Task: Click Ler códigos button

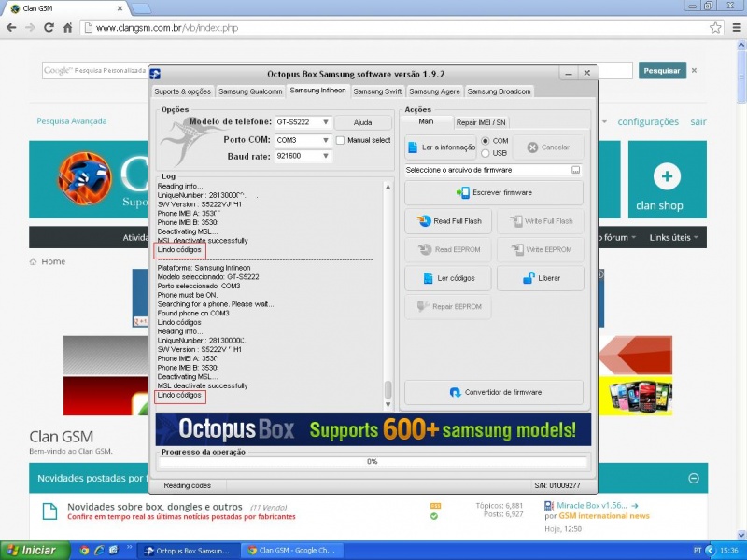Action: click(448, 278)
